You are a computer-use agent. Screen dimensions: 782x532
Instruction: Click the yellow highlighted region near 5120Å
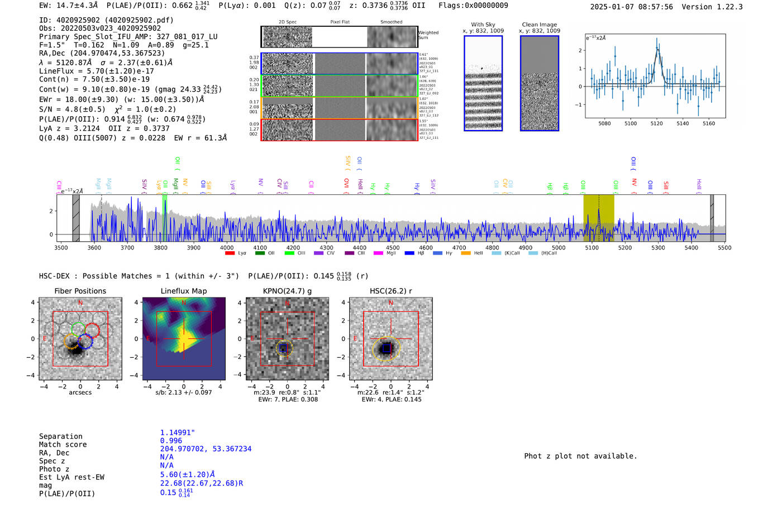pos(599,218)
